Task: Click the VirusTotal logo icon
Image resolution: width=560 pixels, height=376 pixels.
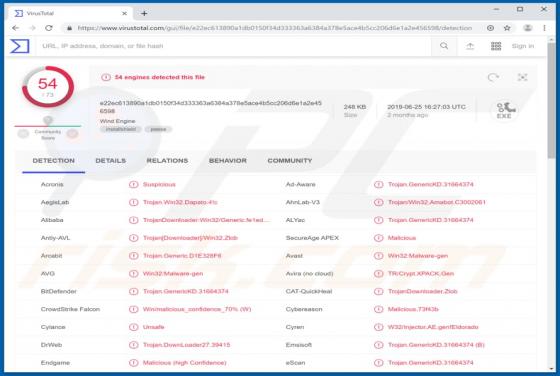Action: click(20, 46)
